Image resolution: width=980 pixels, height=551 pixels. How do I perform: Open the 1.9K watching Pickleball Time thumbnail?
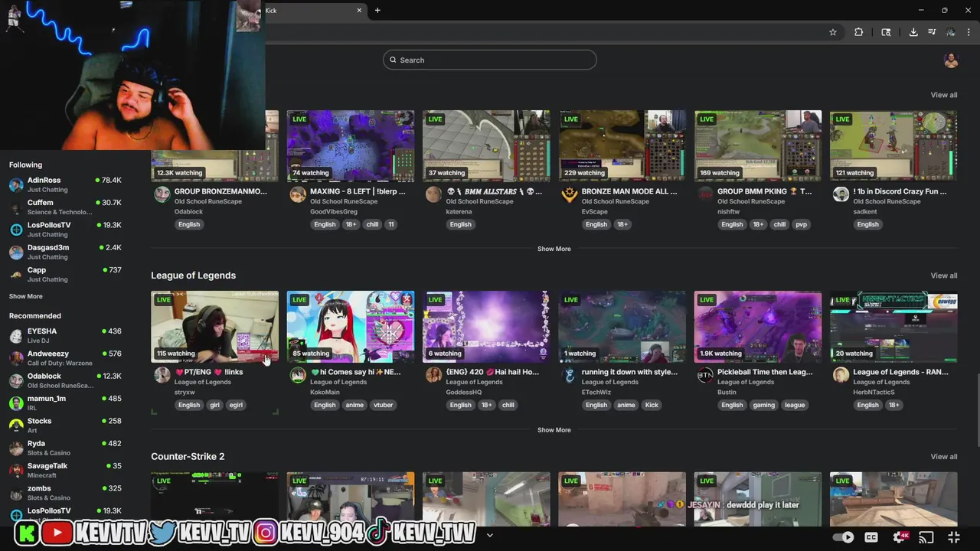758,327
